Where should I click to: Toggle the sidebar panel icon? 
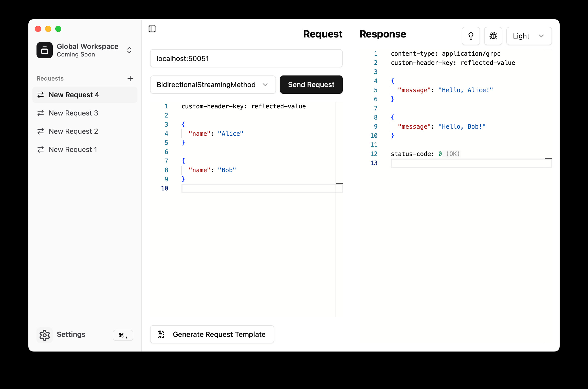tap(152, 29)
